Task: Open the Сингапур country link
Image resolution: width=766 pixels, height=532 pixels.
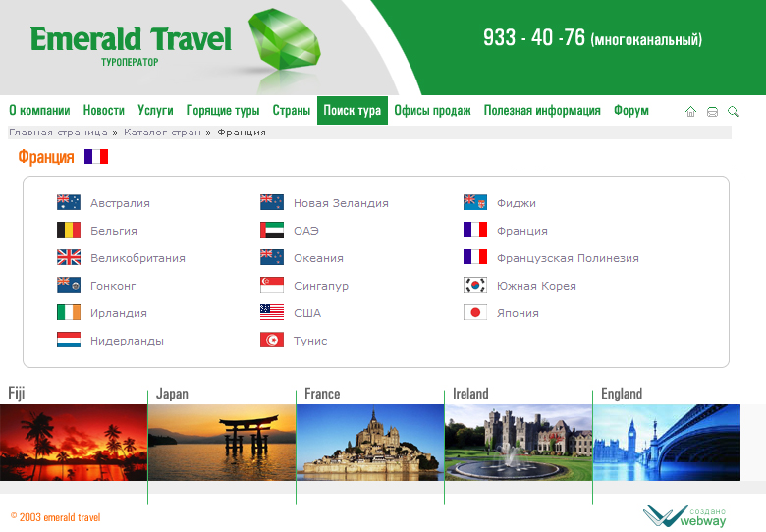Action: (321, 286)
